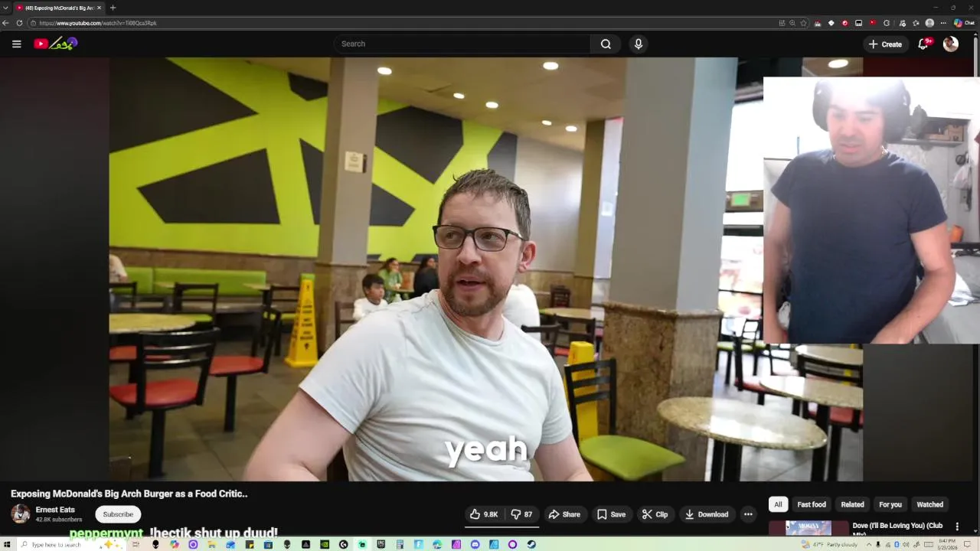Select the Related filter chip

click(x=852, y=504)
